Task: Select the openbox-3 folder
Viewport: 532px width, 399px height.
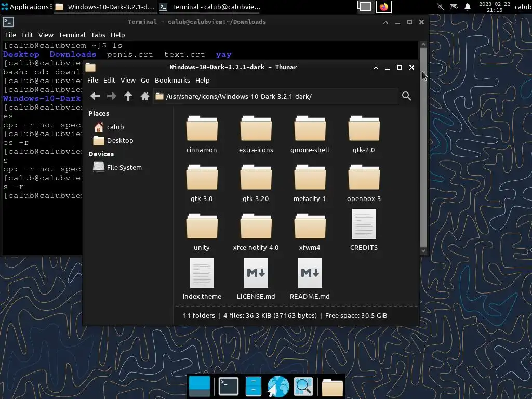Action: (364, 183)
